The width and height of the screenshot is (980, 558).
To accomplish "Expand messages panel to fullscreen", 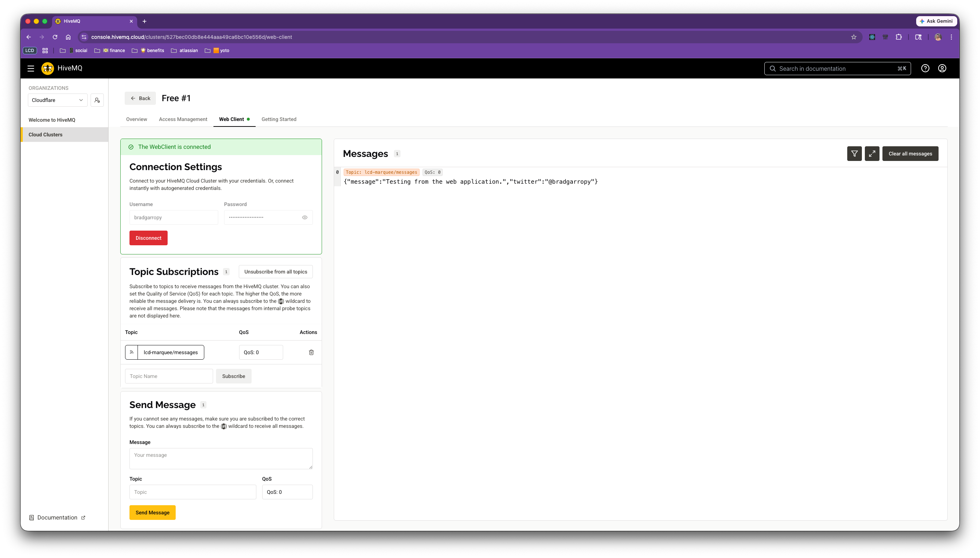I will 872,154.
